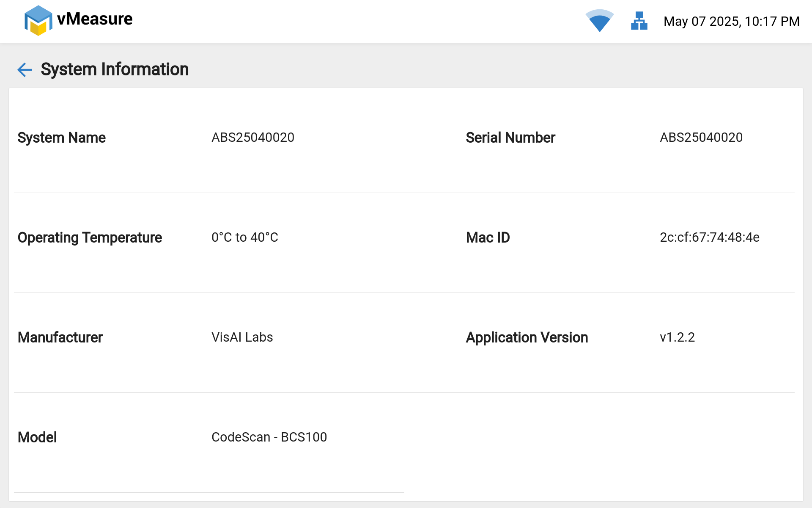This screenshot has width=812, height=508.
Task: Click the Manufacturer label
Action: tap(60, 338)
